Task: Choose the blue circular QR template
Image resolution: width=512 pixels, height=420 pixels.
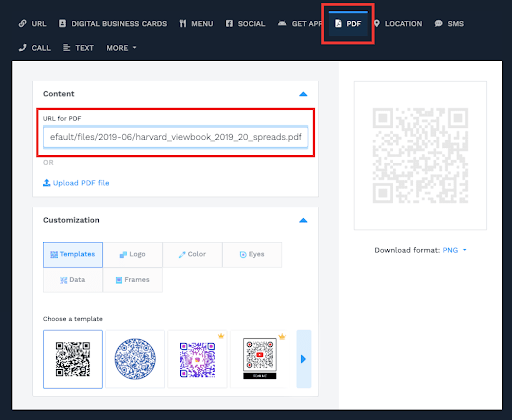Action: coord(135,359)
